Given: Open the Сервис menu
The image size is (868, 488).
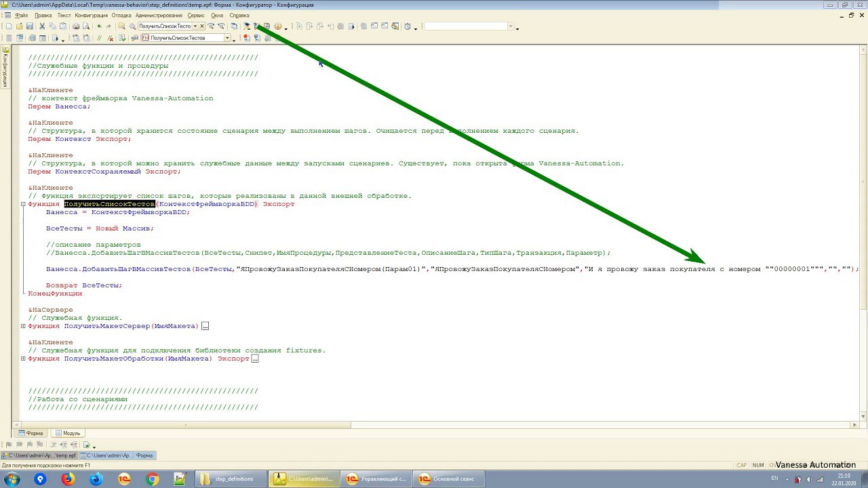Looking at the screenshot, I should coord(196,15).
